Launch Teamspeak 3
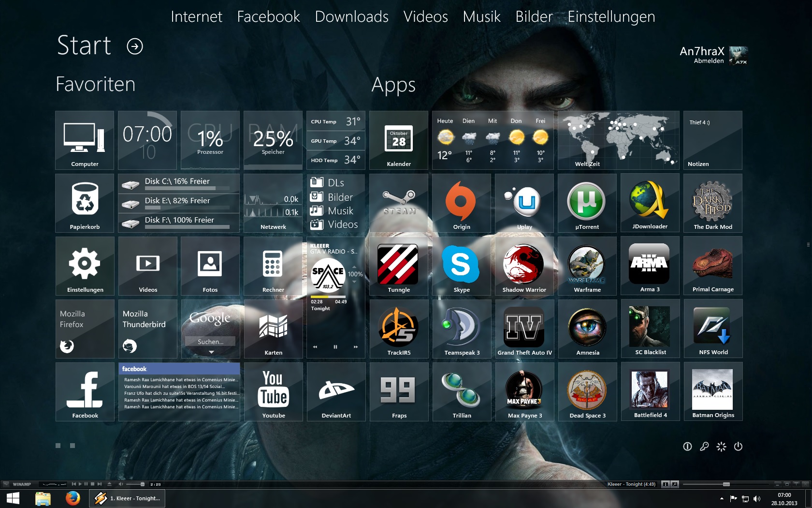The width and height of the screenshot is (812, 508). click(462, 329)
